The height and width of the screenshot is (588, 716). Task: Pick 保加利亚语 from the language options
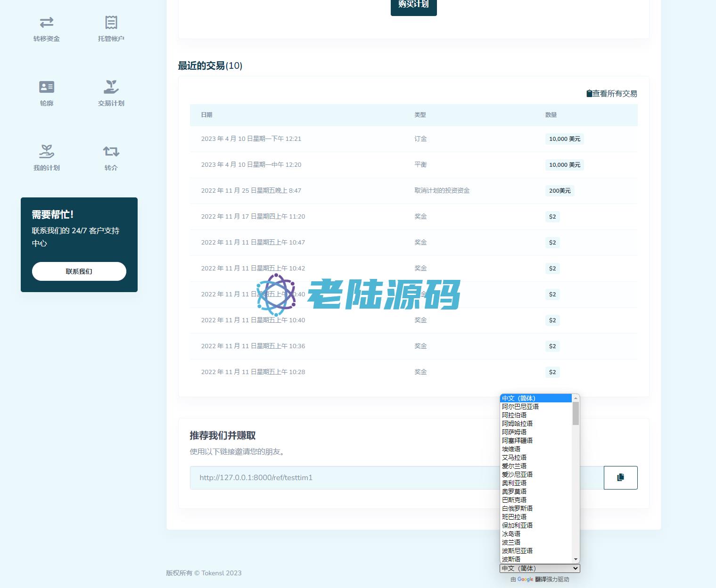tap(517, 525)
